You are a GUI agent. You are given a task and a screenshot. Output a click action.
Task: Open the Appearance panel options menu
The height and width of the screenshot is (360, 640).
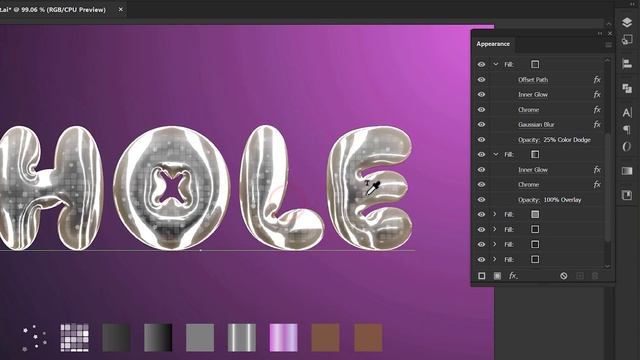pos(609,44)
